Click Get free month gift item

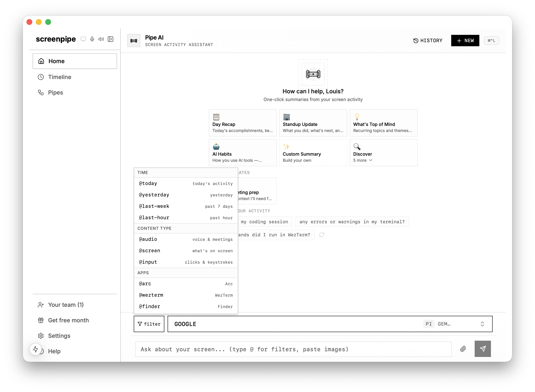68,320
